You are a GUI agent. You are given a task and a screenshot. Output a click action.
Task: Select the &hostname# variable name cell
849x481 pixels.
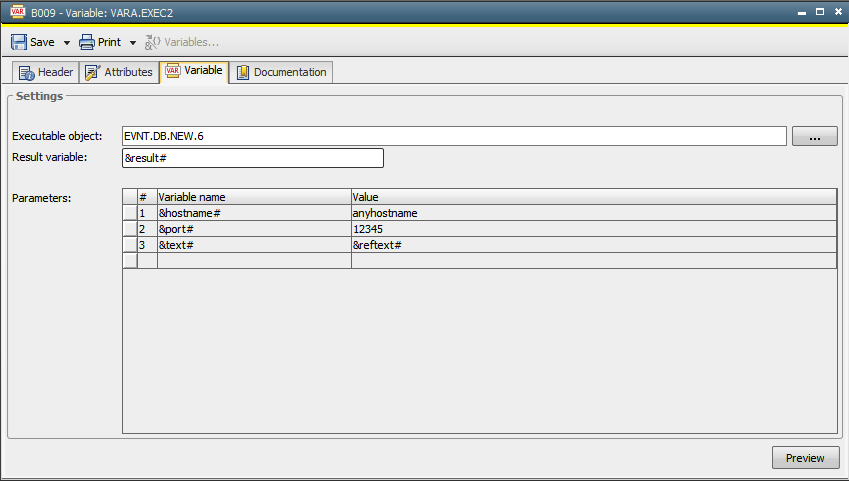[x=253, y=213]
